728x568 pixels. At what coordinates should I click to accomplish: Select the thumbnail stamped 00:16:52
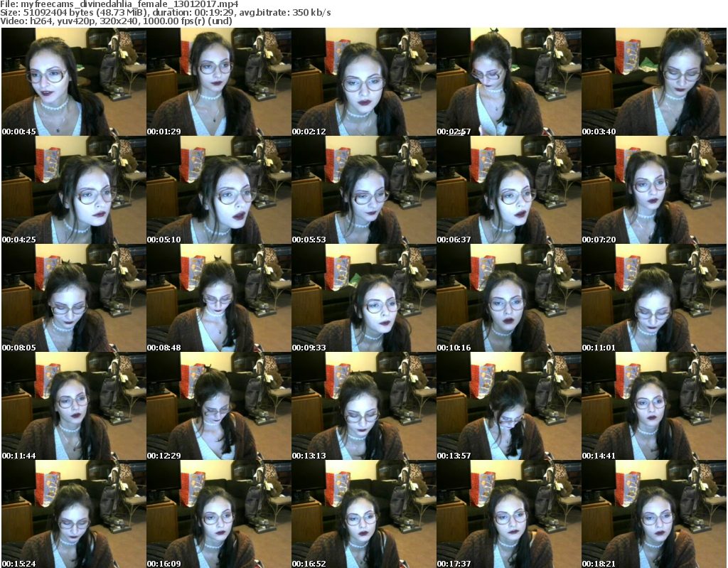[x=363, y=514]
